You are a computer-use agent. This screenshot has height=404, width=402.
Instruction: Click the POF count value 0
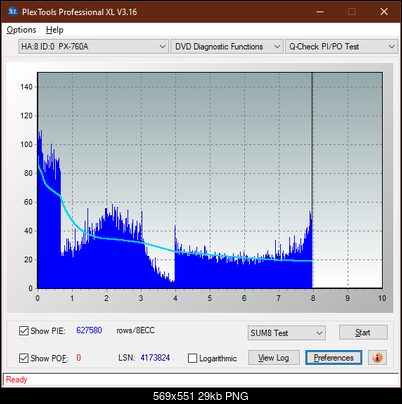coord(79,358)
